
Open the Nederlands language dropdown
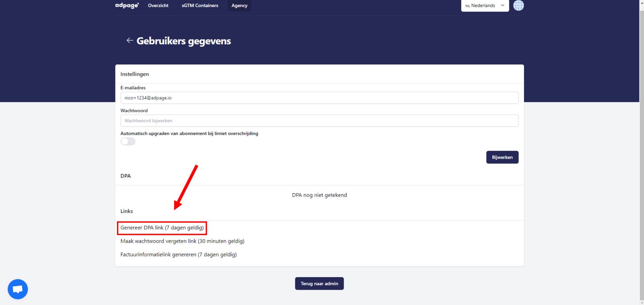(x=483, y=6)
